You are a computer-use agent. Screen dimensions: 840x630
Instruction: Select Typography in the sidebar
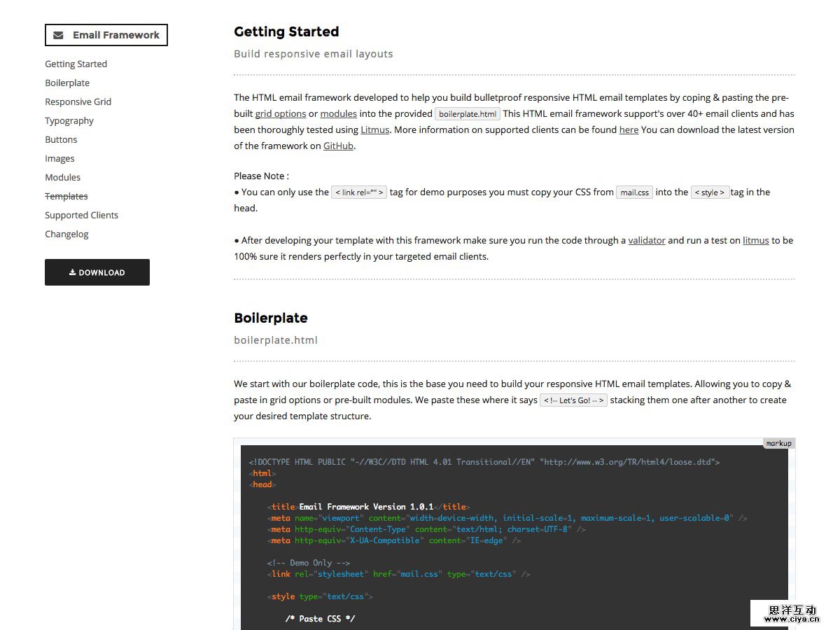[69, 120]
